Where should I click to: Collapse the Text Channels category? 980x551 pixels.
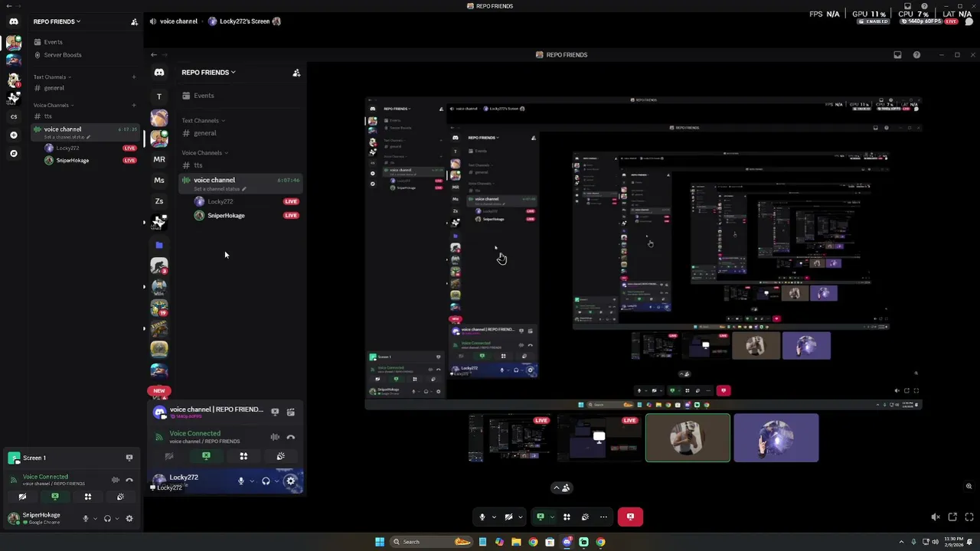[52, 77]
